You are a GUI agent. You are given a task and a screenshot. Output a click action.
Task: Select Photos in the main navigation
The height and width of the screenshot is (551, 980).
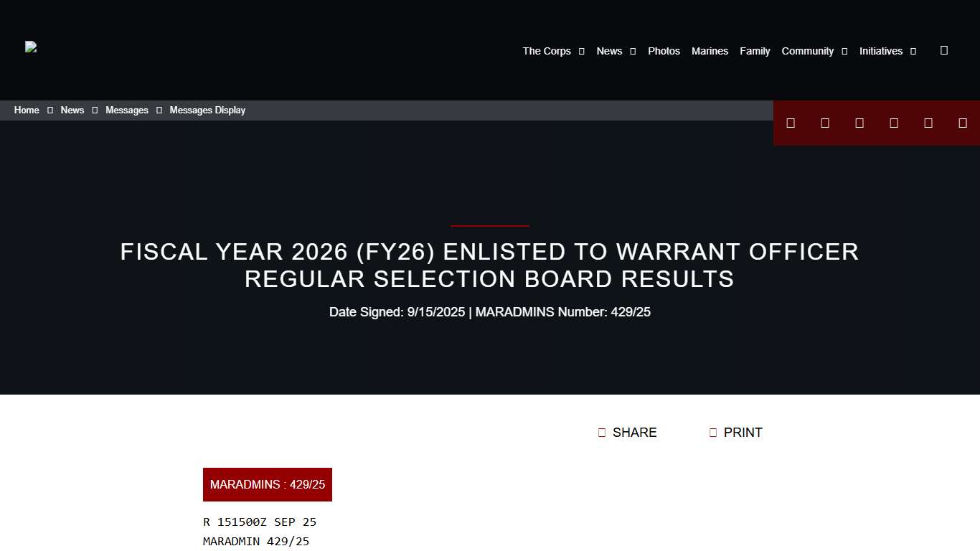(x=664, y=51)
